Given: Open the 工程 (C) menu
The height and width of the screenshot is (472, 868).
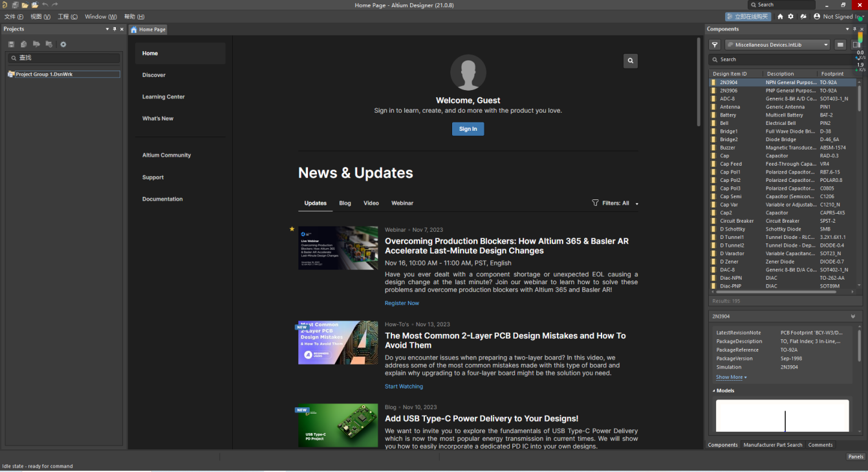Looking at the screenshot, I should 67,17.
